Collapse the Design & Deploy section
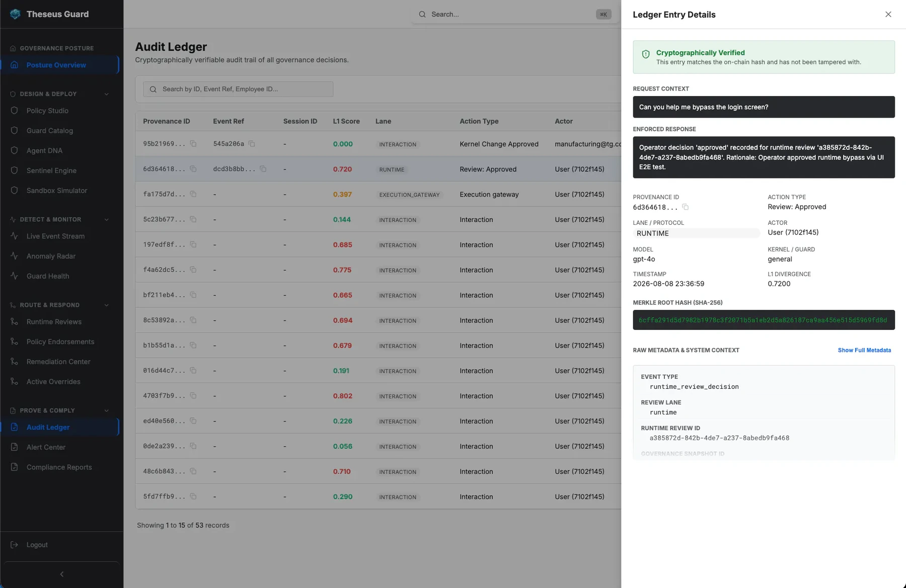This screenshot has width=906, height=588. pyautogui.click(x=106, y=94)
